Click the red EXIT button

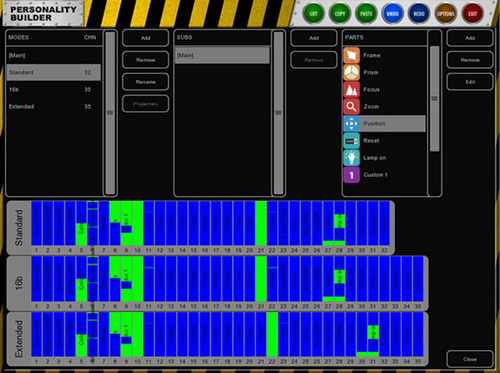point(472,14)
